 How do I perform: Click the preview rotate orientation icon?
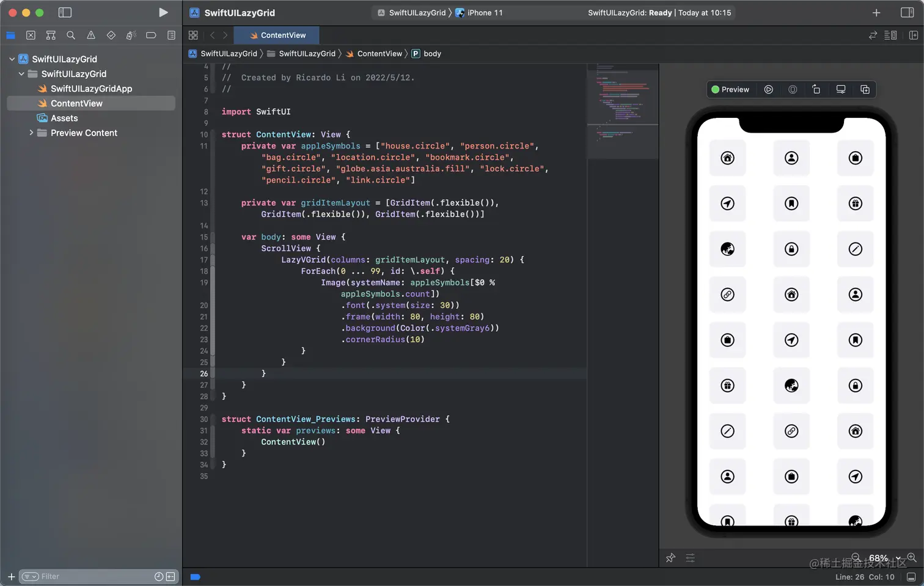(816, 89)
